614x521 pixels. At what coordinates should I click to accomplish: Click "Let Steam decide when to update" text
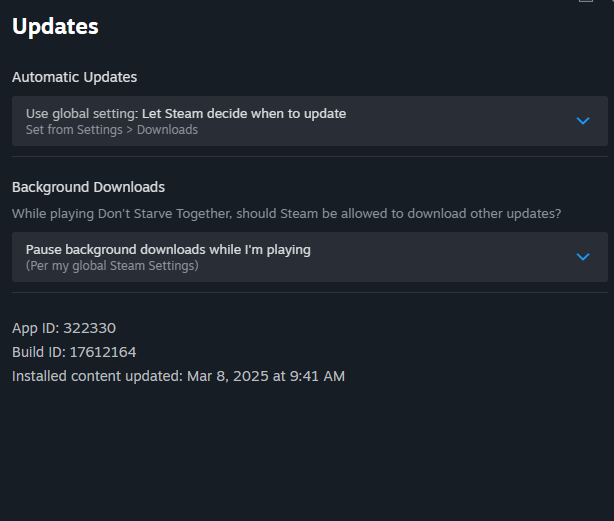tap(244, 114)
